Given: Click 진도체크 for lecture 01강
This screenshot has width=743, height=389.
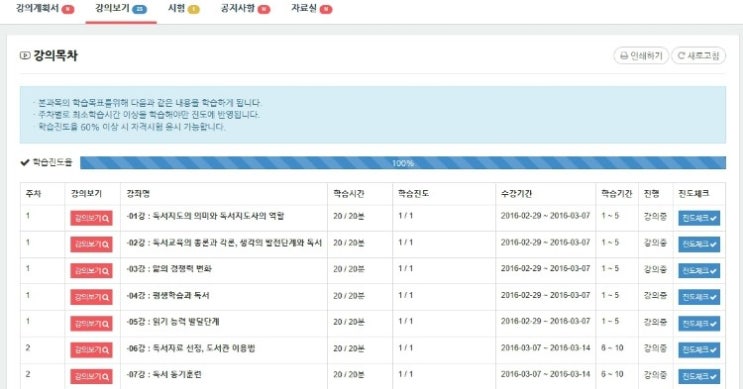Looking at the screenshot, I should [x=699, y=218].
